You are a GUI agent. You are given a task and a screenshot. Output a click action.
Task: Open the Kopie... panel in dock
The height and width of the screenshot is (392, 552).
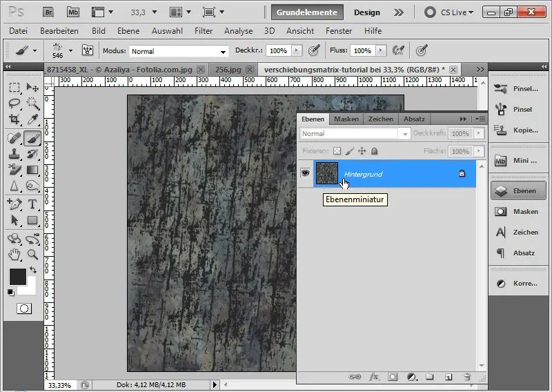518,130
